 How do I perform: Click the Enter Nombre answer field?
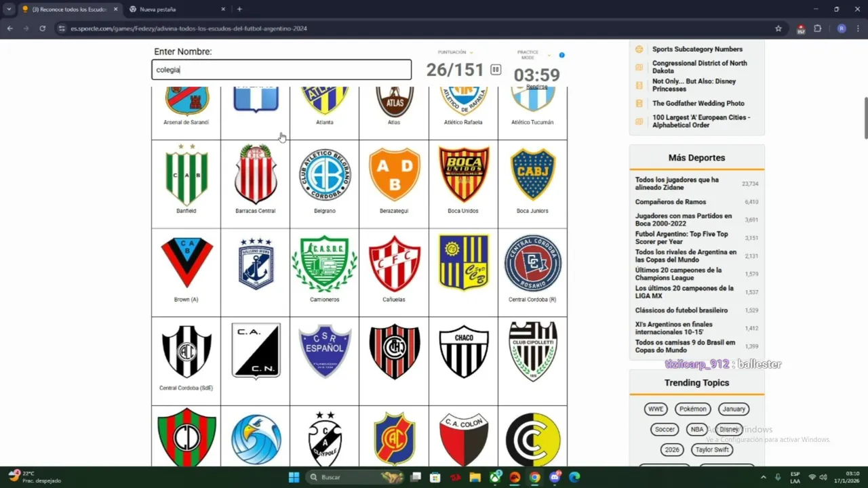(281, 70)
